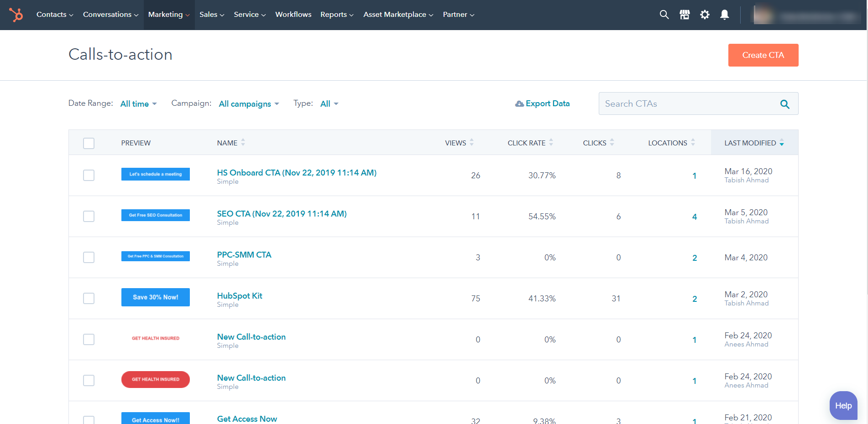Screen dimensions: 868x424
Task: Click the Export Data link
Action: pyautogui.click(x=543, y=103)
